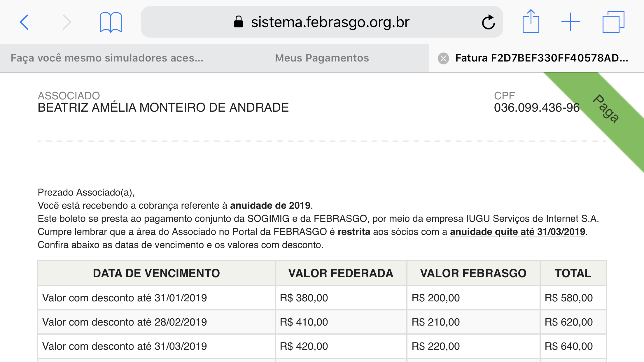Show all tabs overview icon
The width and height of the screenshot is (644, 362).
pyautogui.click(x=613, y=22)
